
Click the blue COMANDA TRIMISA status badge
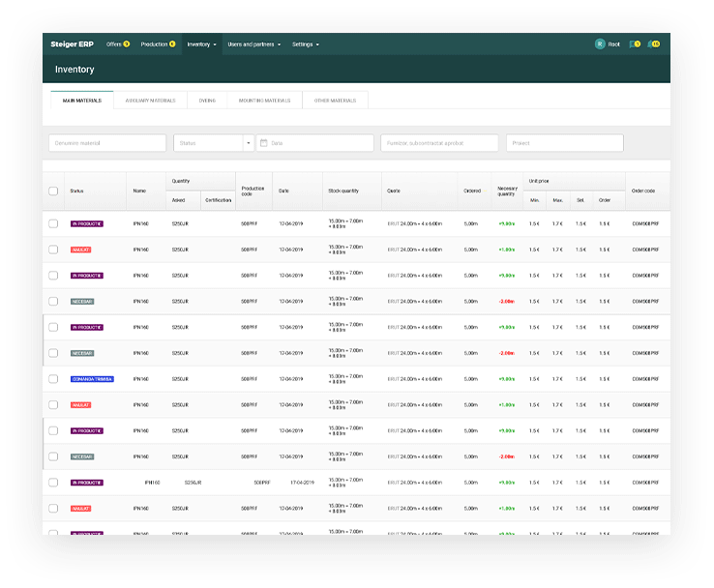(x=92, y=379)
